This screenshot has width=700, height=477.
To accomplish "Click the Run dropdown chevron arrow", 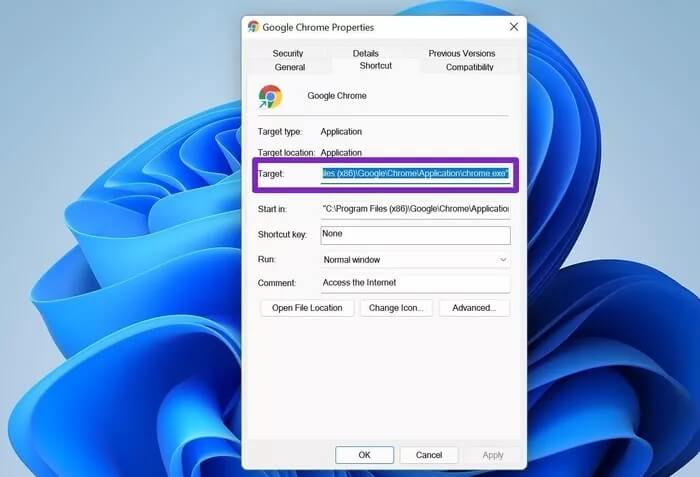I will pyautogui.click(x=503, y=259).
